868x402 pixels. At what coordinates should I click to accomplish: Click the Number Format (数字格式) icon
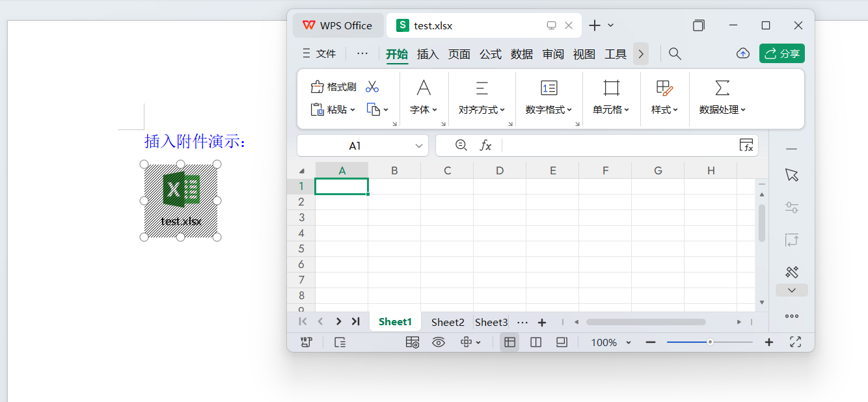coord(549,88)
